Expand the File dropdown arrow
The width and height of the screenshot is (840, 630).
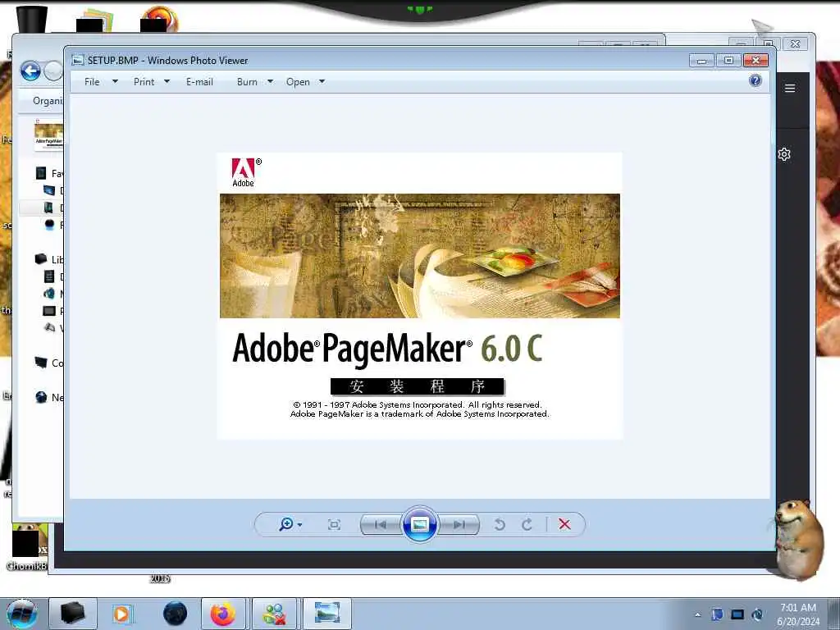[x=115, y=82]
